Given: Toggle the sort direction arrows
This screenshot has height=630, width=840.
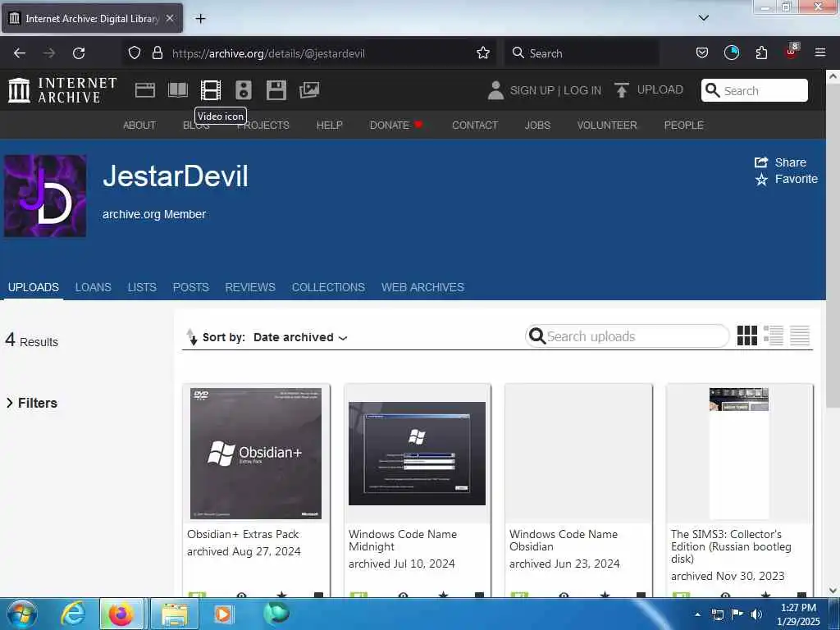Looking at the screenshot, I should coord(191,337).
